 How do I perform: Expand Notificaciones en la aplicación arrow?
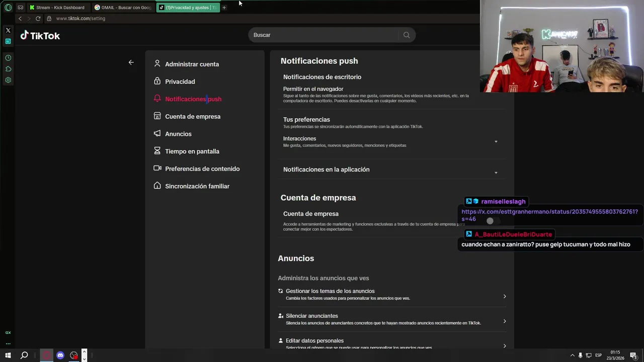(496, 173)
